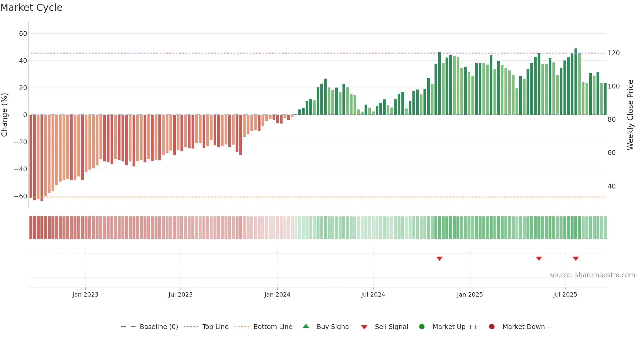This screenshot has height=362, width=644.
Task: Click the Jul 2023 x-axis label
Action: (x=181, y=294)
